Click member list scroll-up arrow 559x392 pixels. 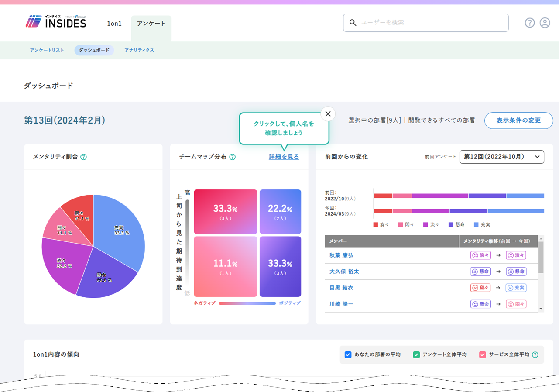tap(541, 238)
